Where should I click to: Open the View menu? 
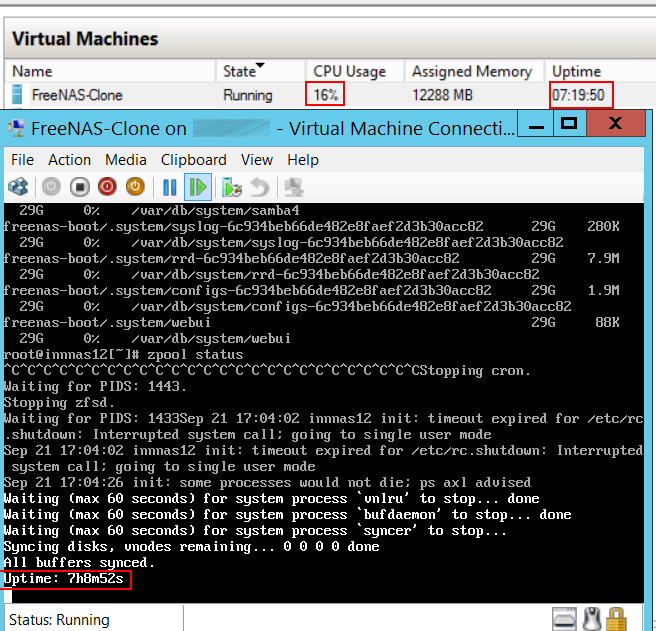click(x=257, y=160)
